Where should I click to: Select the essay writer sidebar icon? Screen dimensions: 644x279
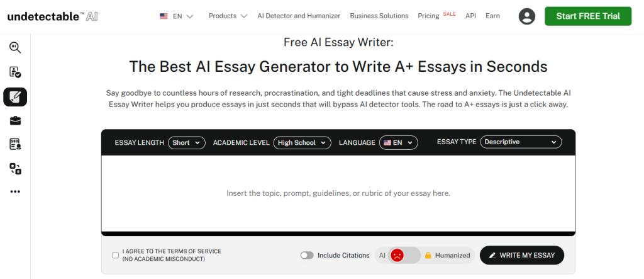[15, 97]
